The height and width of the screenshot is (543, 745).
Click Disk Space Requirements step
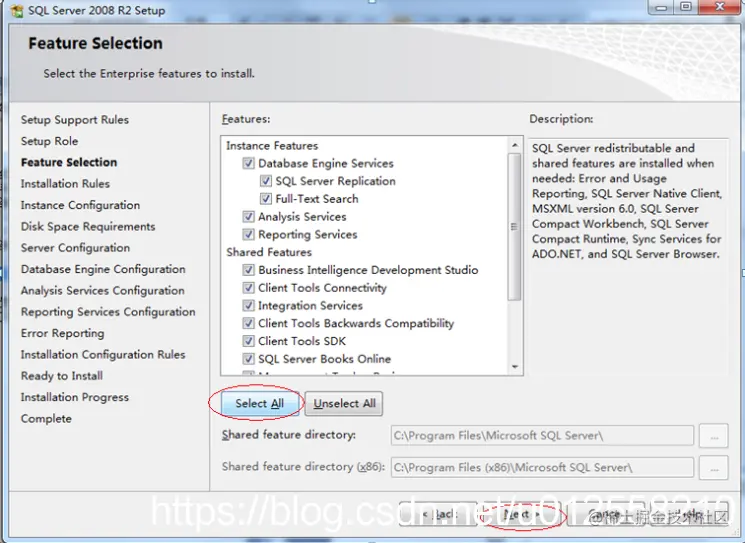tap(88, 227)
